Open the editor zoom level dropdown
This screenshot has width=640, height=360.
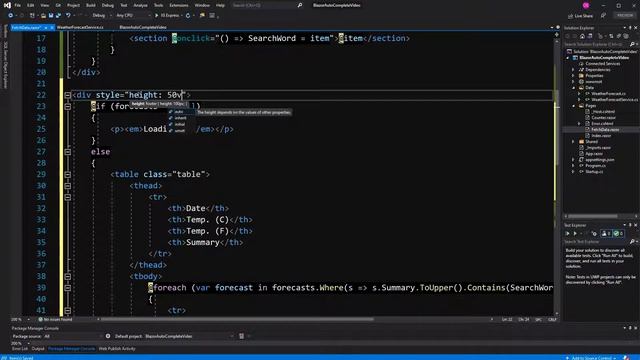(20, 320)
